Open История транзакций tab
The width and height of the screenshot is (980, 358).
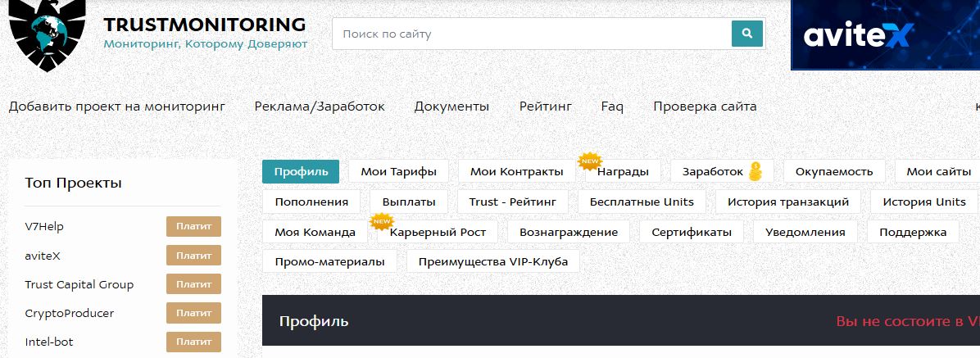click(x=788, y=202)
